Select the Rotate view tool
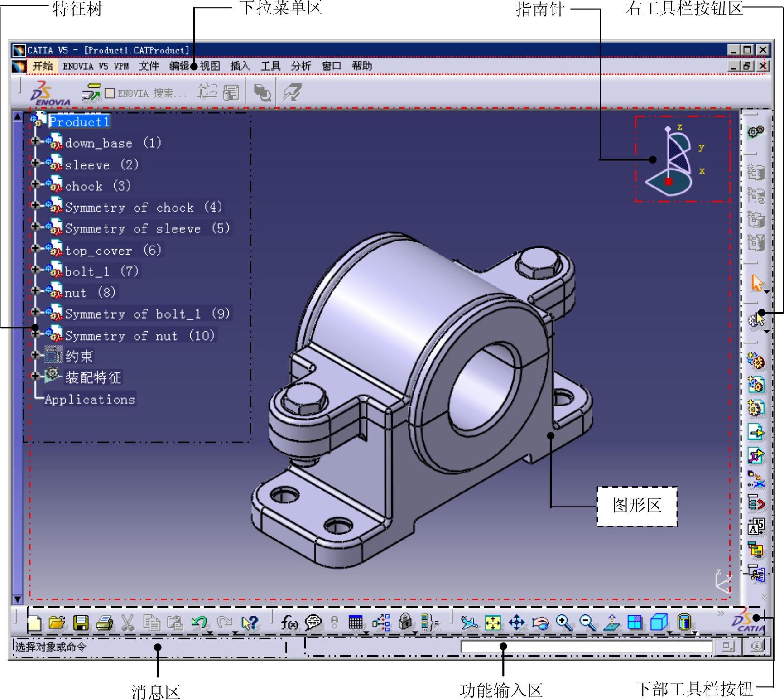Image resolution: width=784 pixels, height=700 pixels. pos(540,623)
